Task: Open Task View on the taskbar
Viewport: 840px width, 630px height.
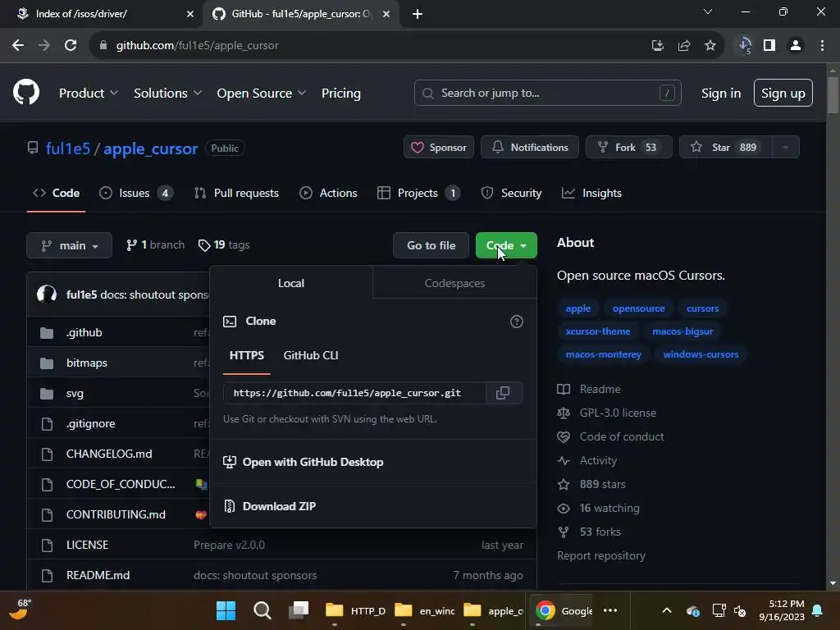Action: pos(299,610)
